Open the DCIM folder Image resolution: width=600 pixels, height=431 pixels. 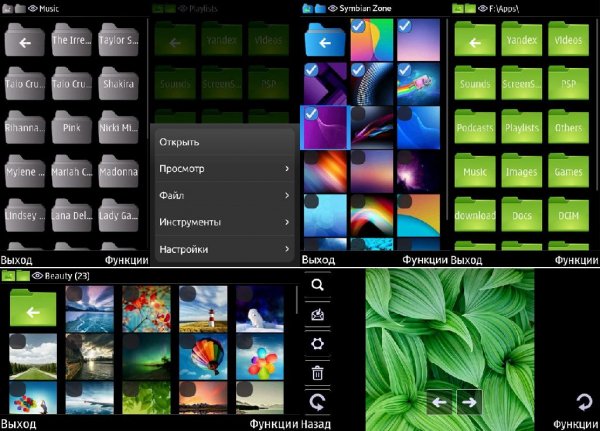tap(568, 215)
